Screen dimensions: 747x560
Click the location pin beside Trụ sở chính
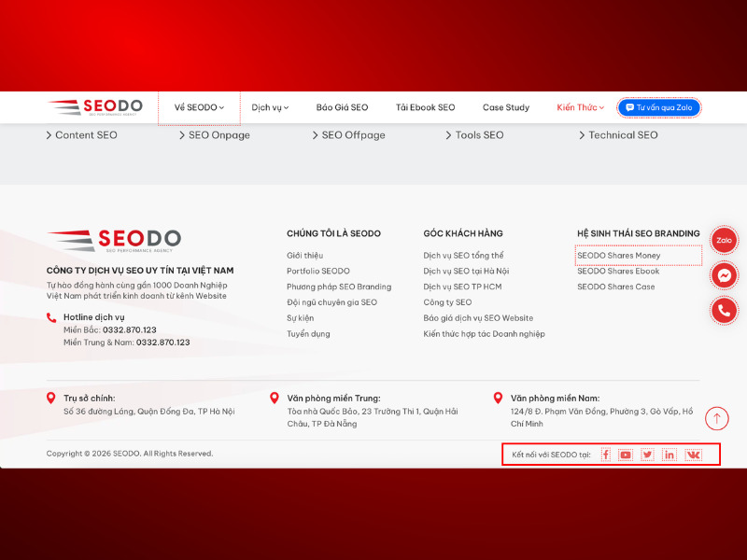pyautogui.click(x=51, y=399)
